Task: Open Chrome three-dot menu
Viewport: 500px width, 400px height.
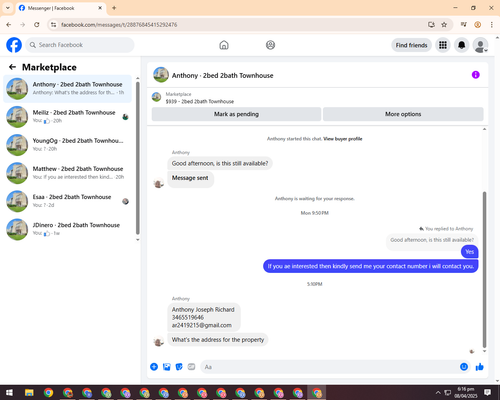Action: tap(491, 25)
